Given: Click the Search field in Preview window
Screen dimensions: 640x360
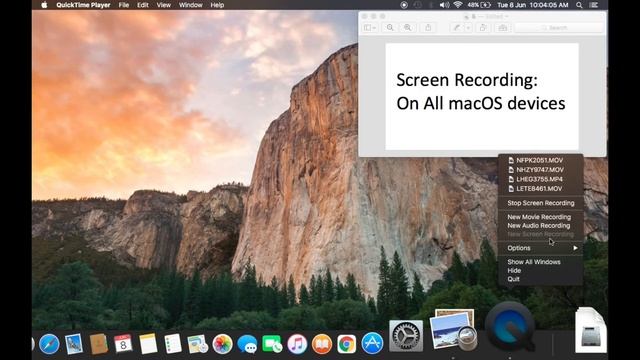Looking at the screenshot, I should (x=558, y=27).
